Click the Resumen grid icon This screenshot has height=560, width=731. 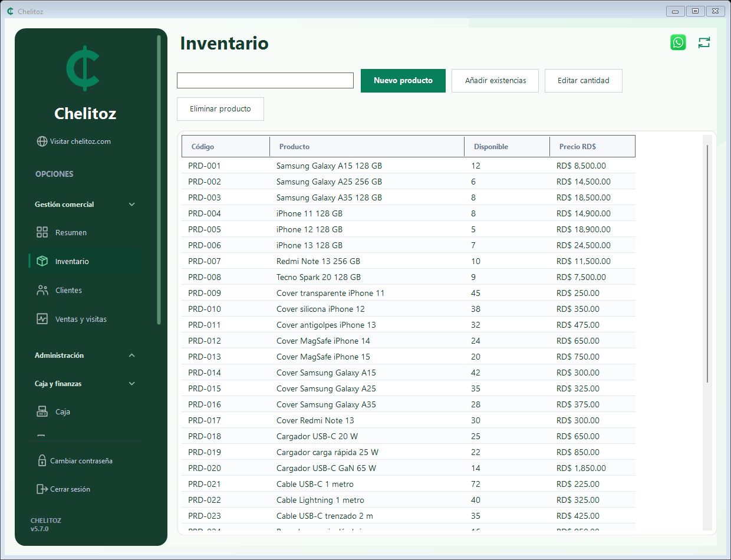(x=42, y=232)
